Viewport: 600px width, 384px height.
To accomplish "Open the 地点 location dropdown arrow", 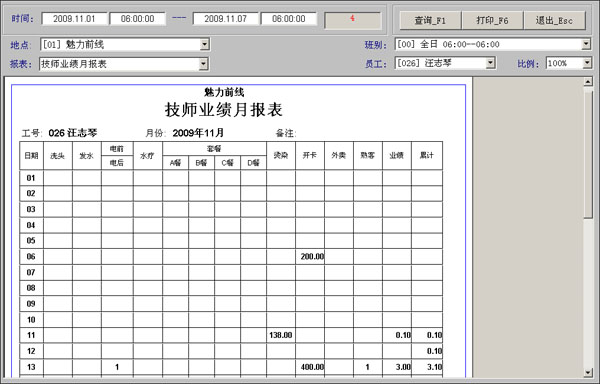I will click(x=204, y=45).
